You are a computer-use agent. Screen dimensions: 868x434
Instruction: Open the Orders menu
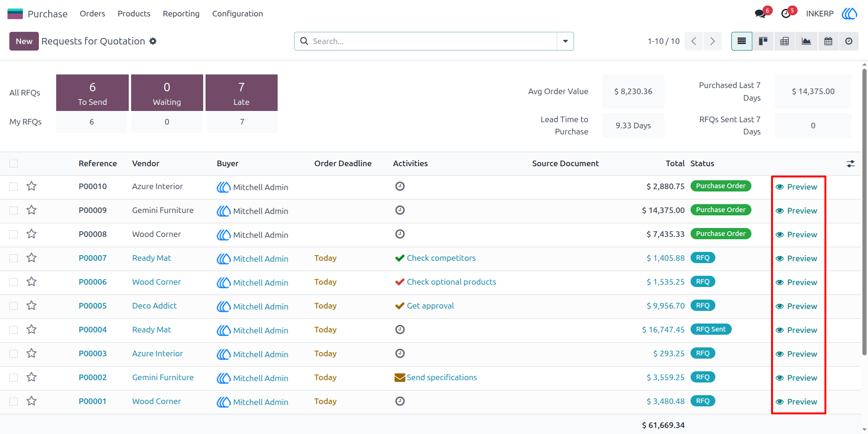(x=92, y=14)
